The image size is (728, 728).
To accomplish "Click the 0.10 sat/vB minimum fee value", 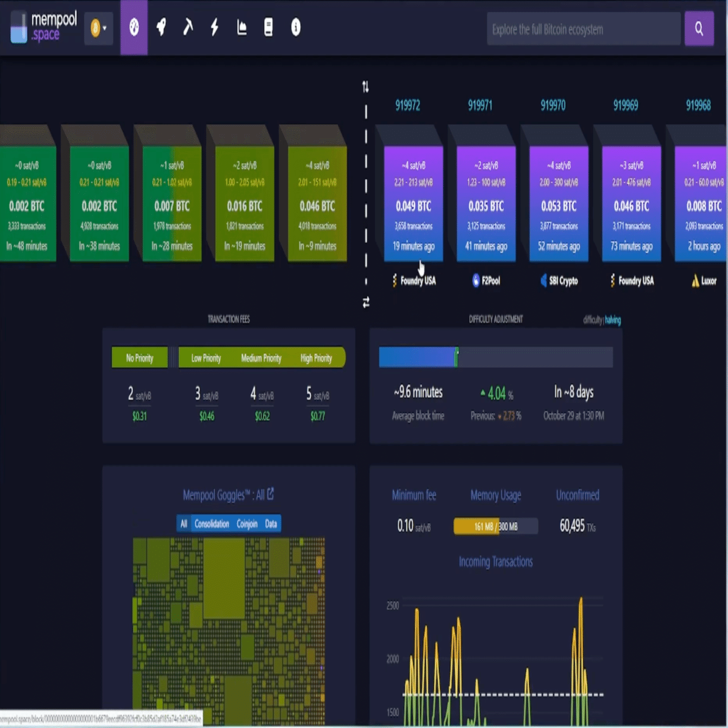I will pyautogui.click(x=413, y=526).
